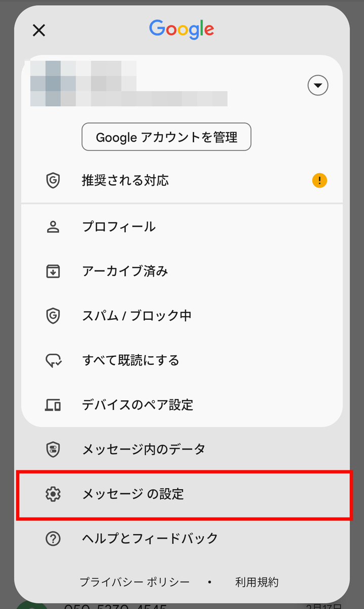Select the デバイスのペア設定 devices icon
This screenshot has width=364, height=609.
point(53,405)
